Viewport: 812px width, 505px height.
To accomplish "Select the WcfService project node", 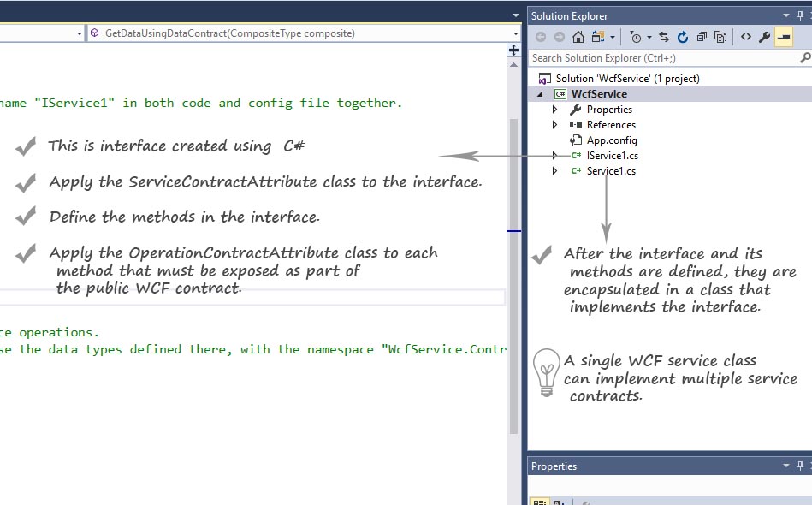I will pyautogui.click(x=599, y=94).
